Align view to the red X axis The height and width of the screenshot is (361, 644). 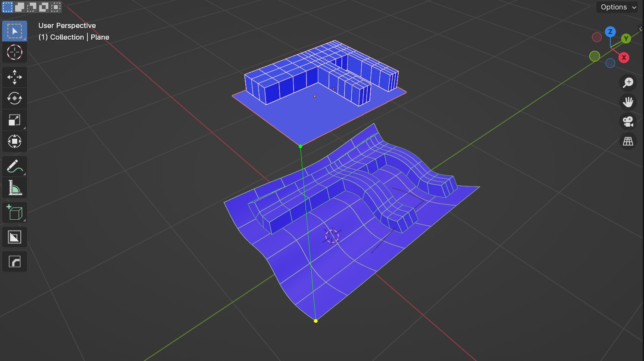tap(624, 58)
